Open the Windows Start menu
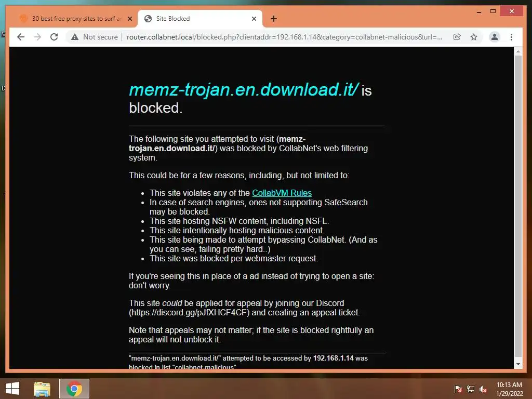 [x=12, y=389]
